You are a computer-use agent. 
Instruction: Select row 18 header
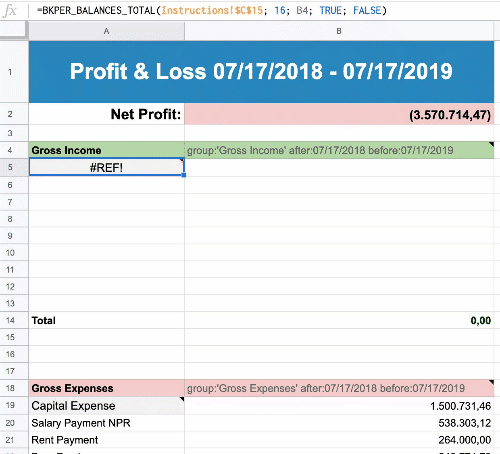pos(14,388)
